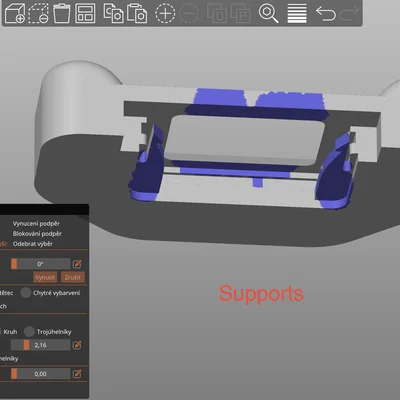Remove an instance with the dashed minus icon

[189, 13]
